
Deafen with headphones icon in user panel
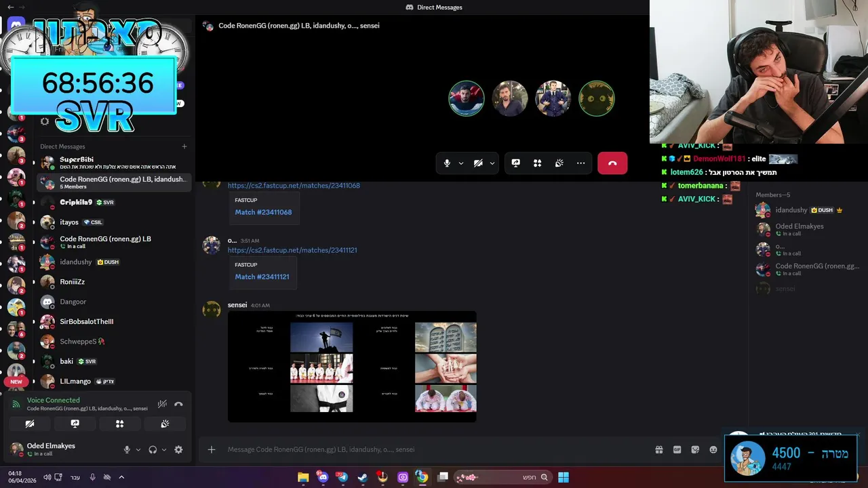pyautogui.click(x=153, y=449)
